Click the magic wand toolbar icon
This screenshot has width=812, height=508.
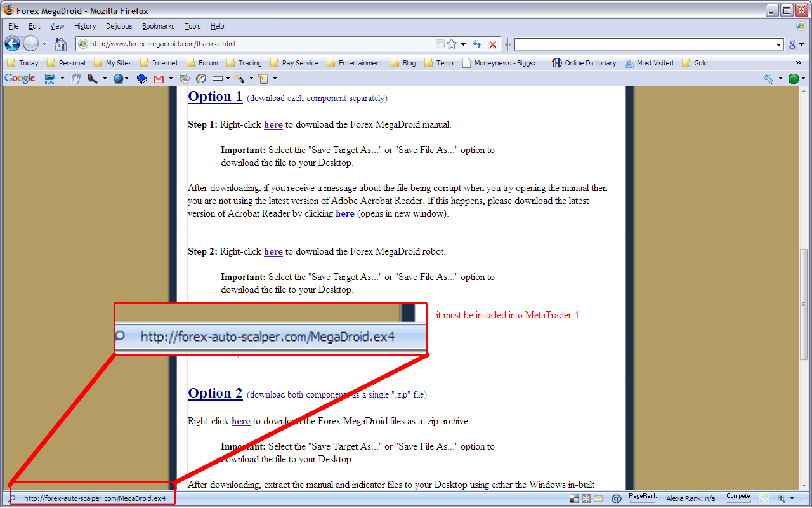tap(239, 79)
